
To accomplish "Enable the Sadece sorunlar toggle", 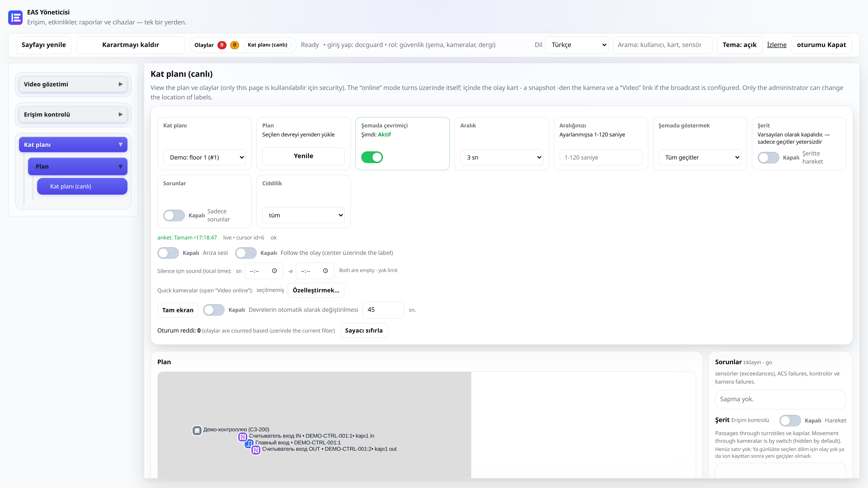I will [x=174, y=215].
